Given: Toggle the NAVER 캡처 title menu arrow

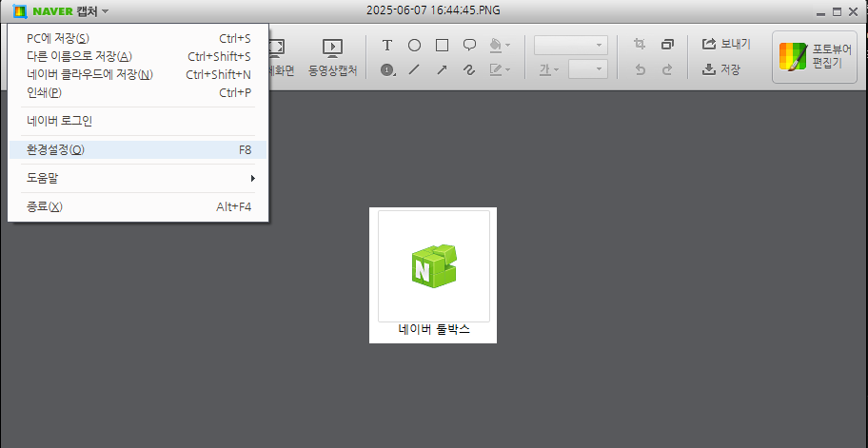Looking at the screenshot, I should point(106,11).
